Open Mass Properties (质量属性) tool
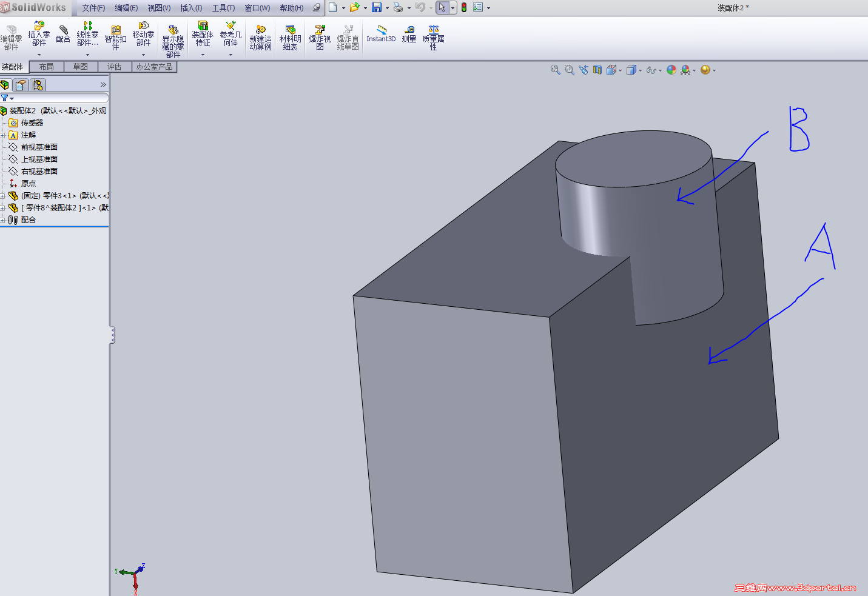 pyautogui.click(x=433, y=38)
